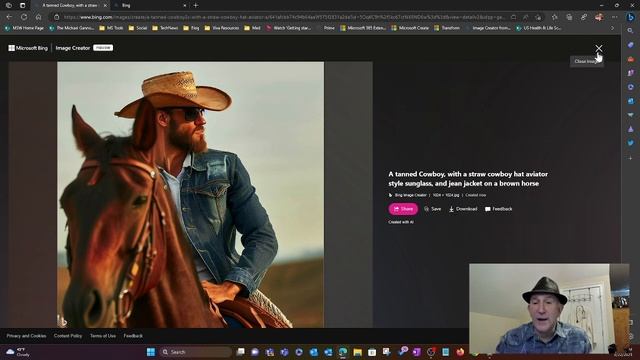Viewport: 640px width, 360px height.
Task: Launch Firefox from the taskbar
Action: point(460,352)
